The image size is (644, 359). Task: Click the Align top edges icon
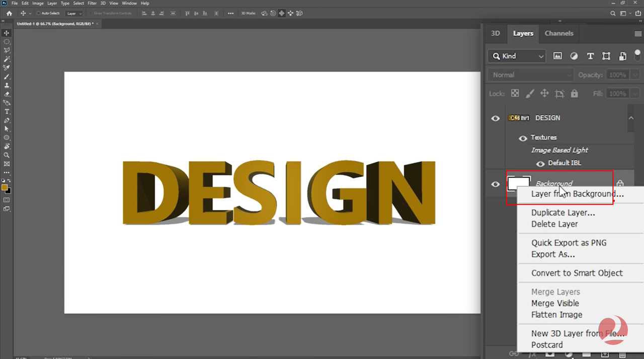point(188,14)
